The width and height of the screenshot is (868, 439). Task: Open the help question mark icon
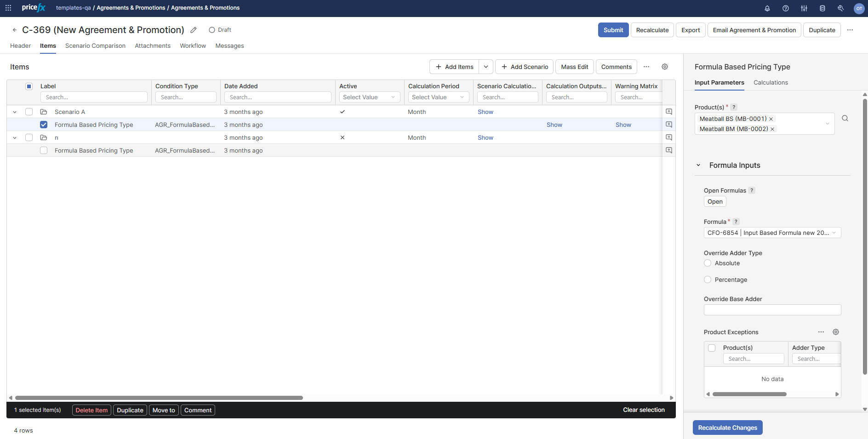coord(786,8)
